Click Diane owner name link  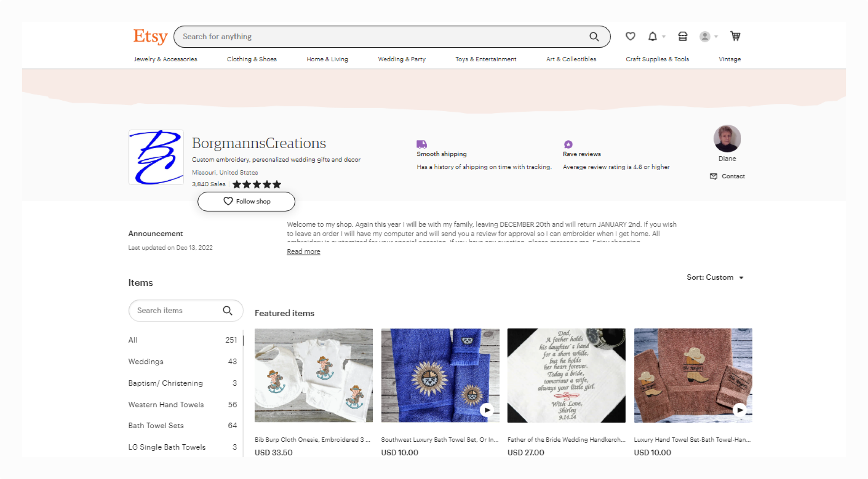pos(727,159)
